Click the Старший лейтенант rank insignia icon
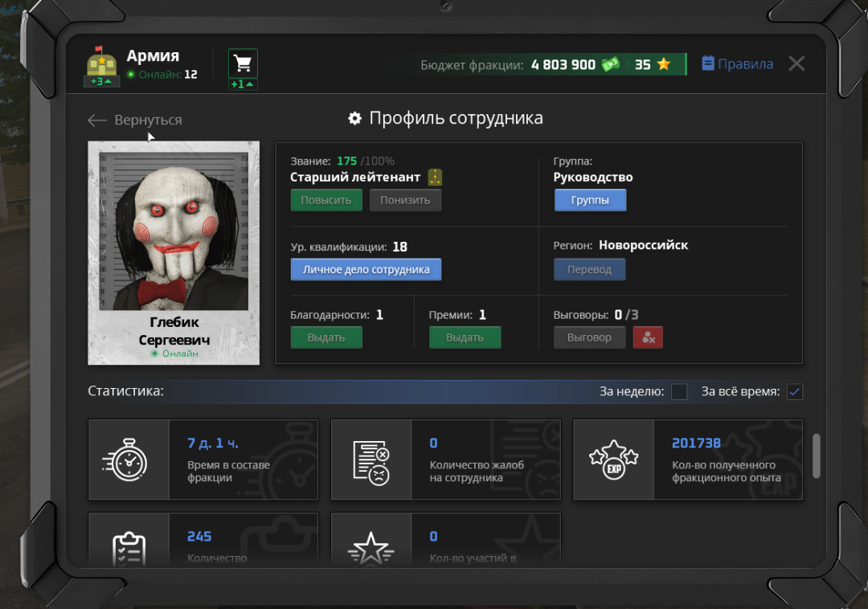 (435, 177)
